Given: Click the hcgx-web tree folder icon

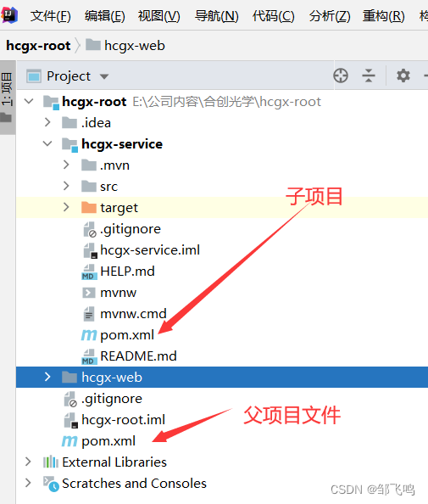Looking at the screenshot, I should (69, 377).
